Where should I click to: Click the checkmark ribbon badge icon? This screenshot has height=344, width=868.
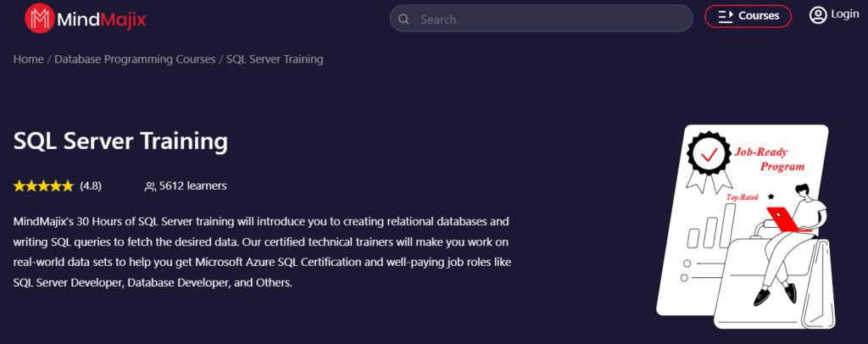click(708, 156)
